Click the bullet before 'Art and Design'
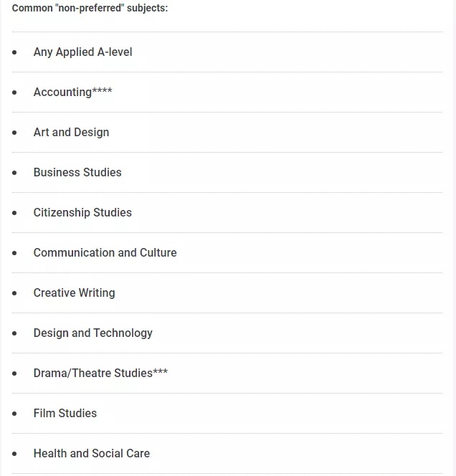Image resolution: width=456 pixels, height=476 pixels. point(14,133)
